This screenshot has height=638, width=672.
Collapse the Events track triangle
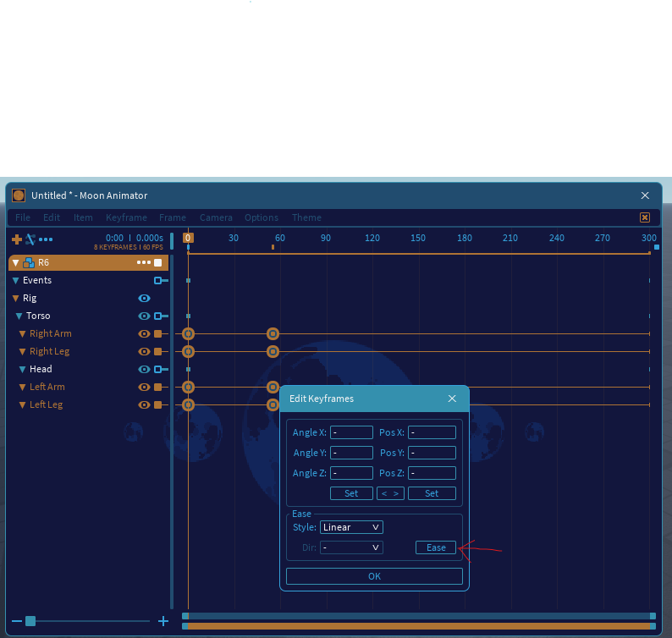(16, 281)
